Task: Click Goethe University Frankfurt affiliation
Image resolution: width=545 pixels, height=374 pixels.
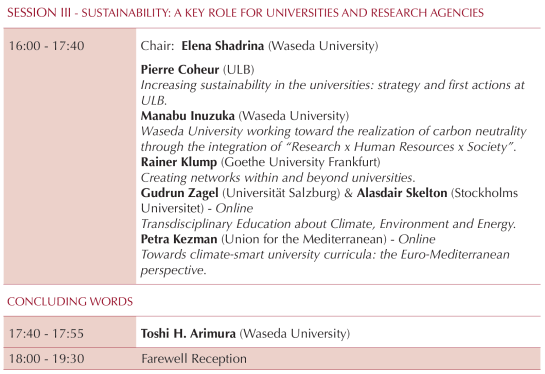Action: point(300,162)
